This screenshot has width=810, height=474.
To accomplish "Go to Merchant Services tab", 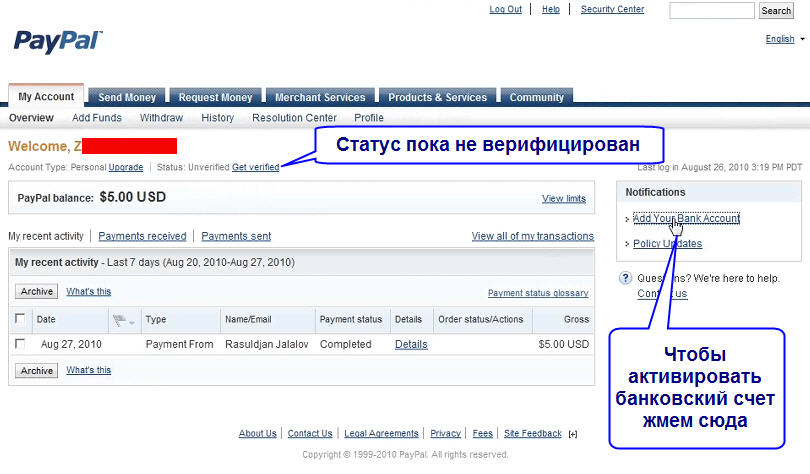I will [x=320, y=97].
